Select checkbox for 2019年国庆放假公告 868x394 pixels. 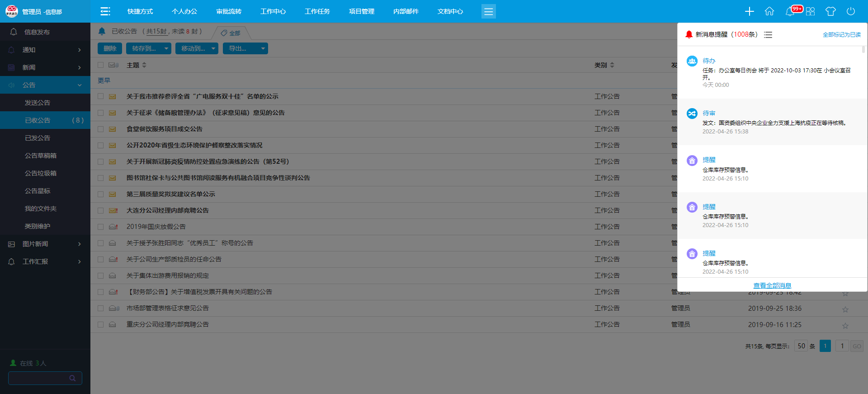tap(101, 227)
